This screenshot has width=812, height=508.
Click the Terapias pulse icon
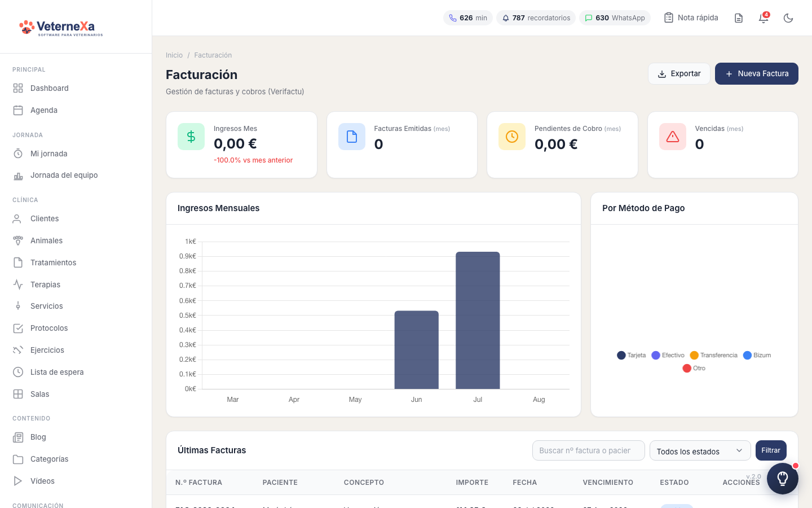tap(18, 284)
